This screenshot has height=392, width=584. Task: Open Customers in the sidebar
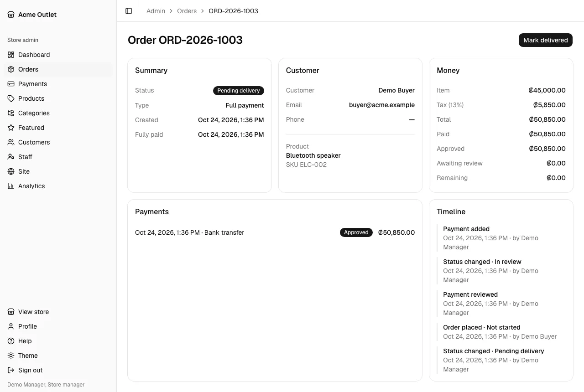[x=58, y=142]
